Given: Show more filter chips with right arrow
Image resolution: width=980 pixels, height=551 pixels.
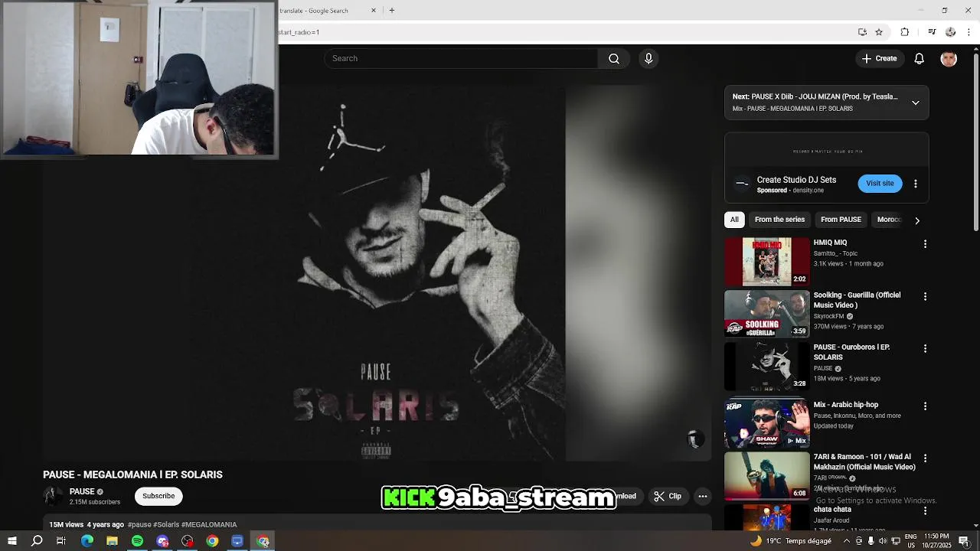Looking at the screenshot, I should (917, 220).
